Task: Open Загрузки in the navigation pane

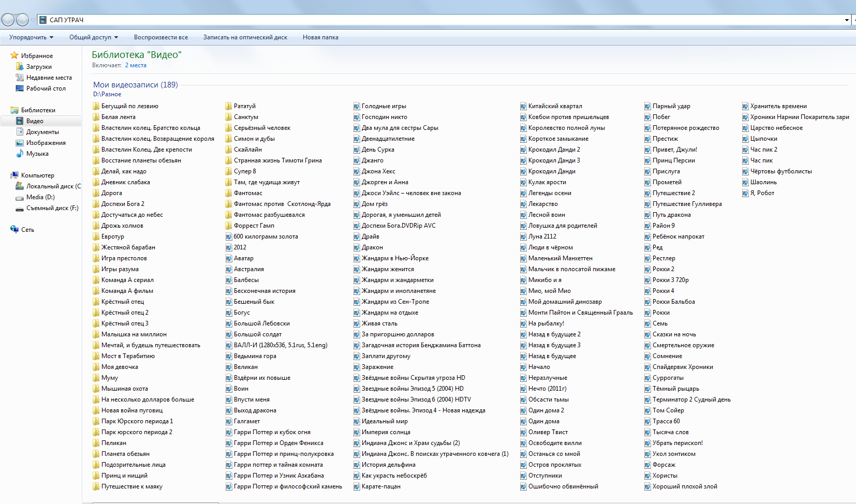Action: pyautogui.click(x=39, y=67)
